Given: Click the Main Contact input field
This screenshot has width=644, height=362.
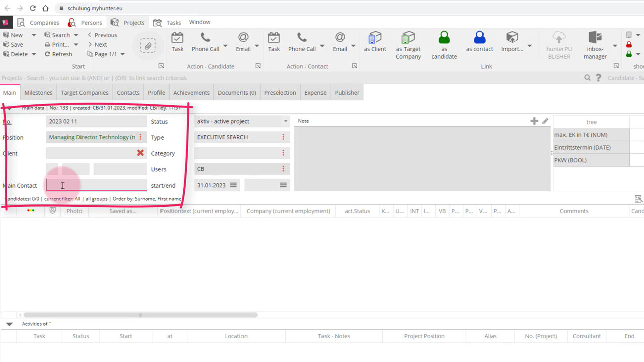Looking at the screenshot, I should pyautogui.click(x=97, y=185).
